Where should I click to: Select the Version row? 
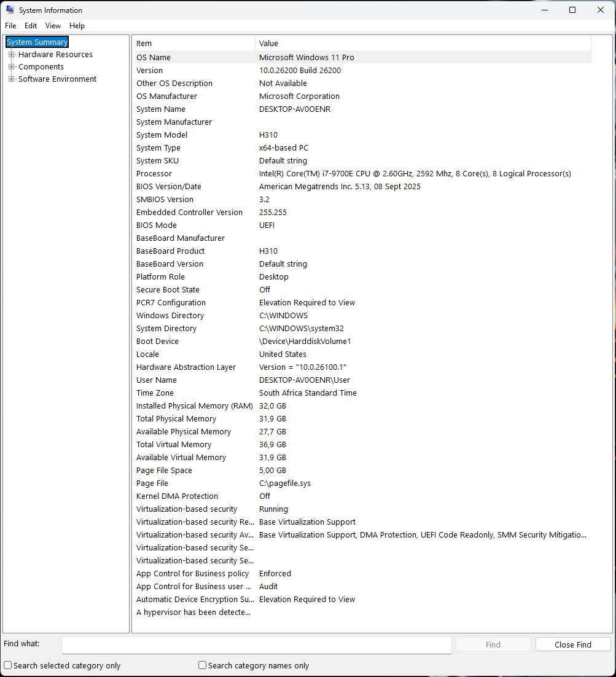click(x=362, y=71)
